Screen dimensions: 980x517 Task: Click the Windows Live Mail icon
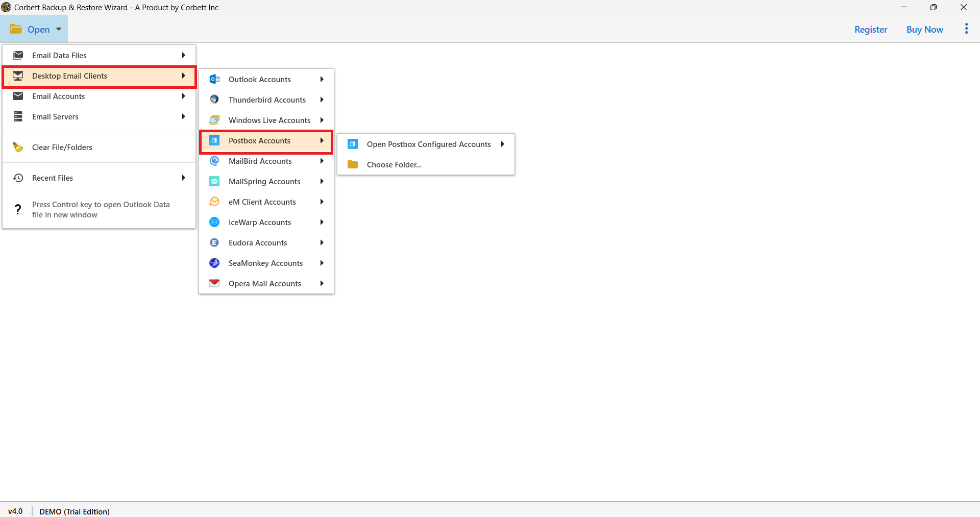coord(214,120)
